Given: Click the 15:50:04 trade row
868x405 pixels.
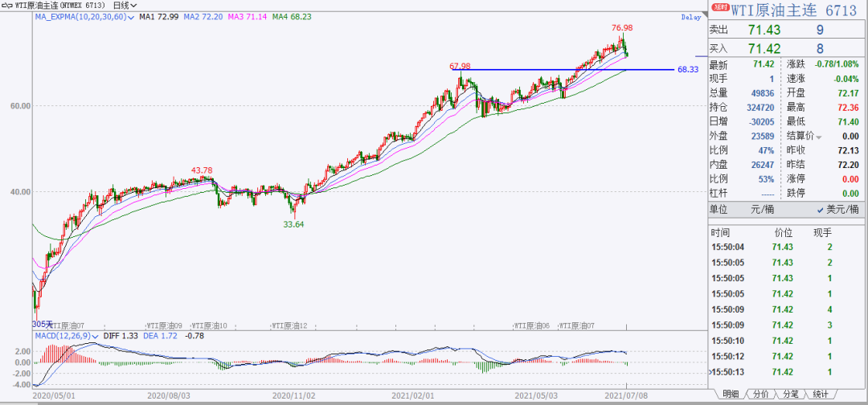Looking at the screenshot, I should 787,247.
